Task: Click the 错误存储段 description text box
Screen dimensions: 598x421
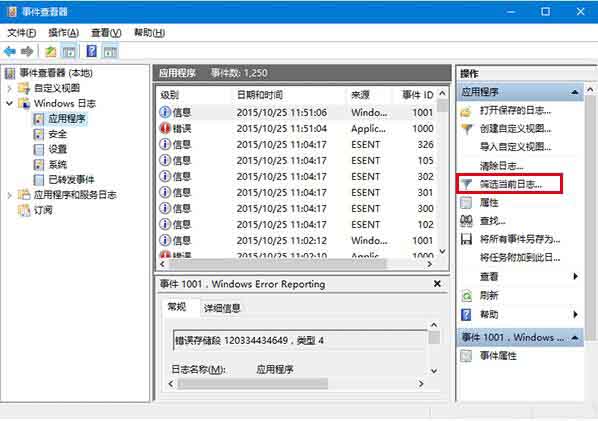Action: tap(300, 340)
